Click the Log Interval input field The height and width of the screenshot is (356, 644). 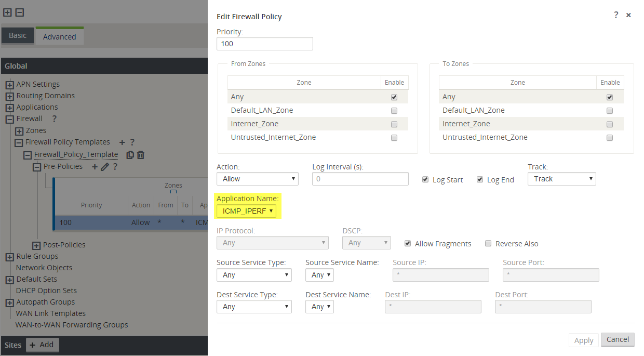pyautogui.click(x=360, y=179)
